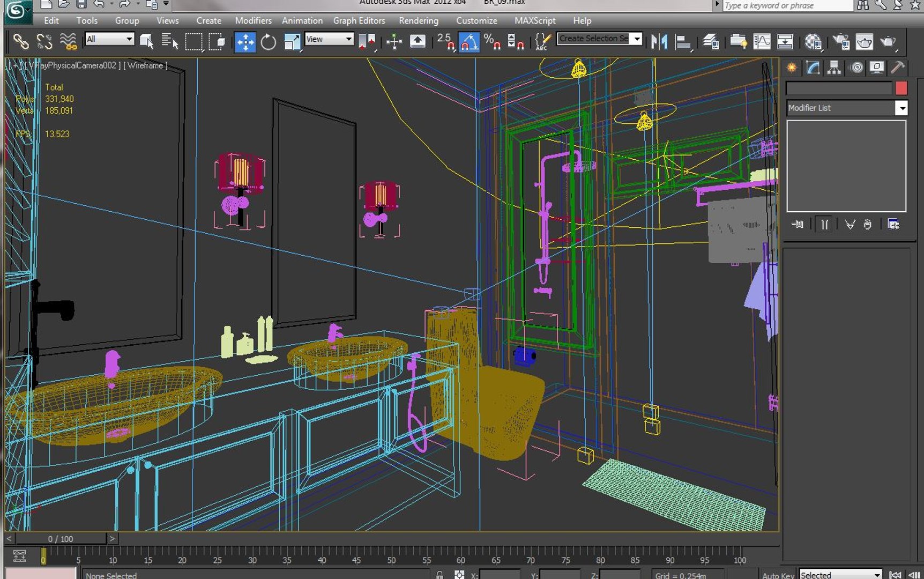Toggle the Spinner Snap button
The width and height of the screenshot is (924, 579).
(516, 41)
